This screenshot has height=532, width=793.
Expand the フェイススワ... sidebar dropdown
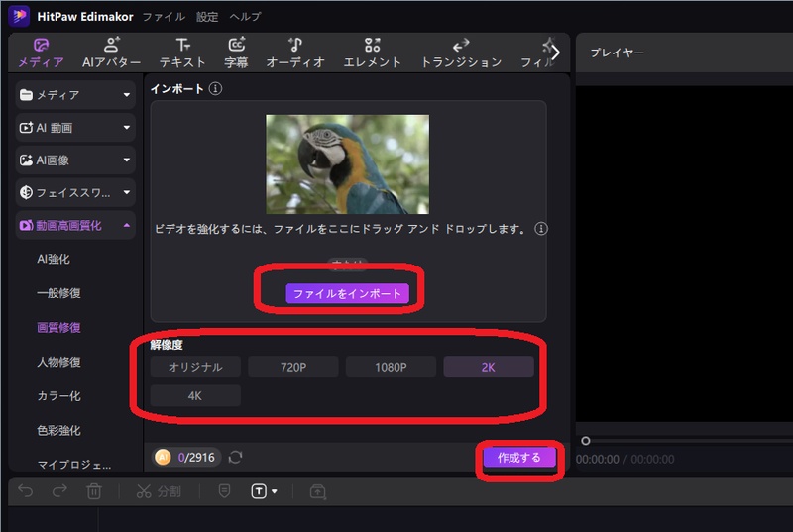(x=75, y=192)
